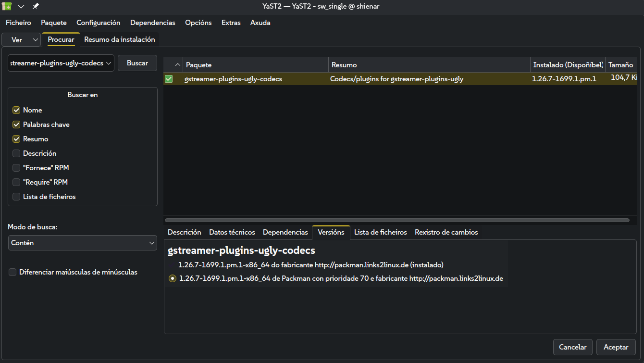644x363 pixels.
Task: Sort by the Tamaño column header
Action: tap(620, 65)
